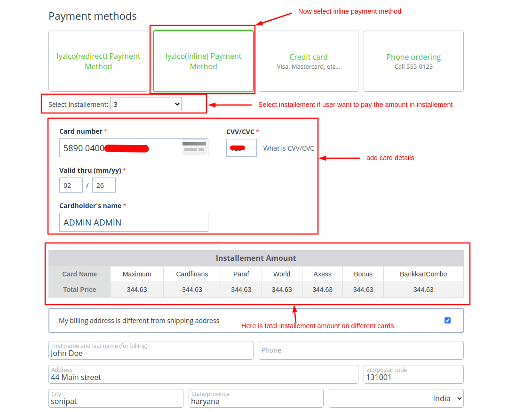Click the 344.63 total price under BankkartCombo

pos(423,290)
